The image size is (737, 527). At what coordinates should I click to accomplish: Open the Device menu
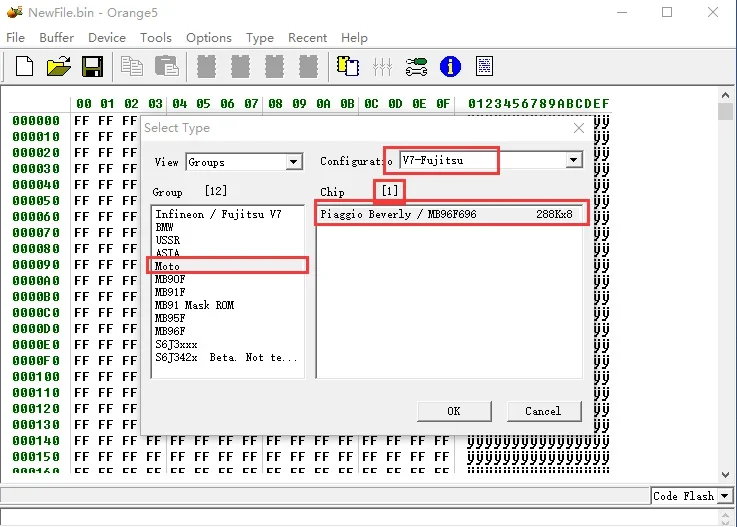point(107,38)
